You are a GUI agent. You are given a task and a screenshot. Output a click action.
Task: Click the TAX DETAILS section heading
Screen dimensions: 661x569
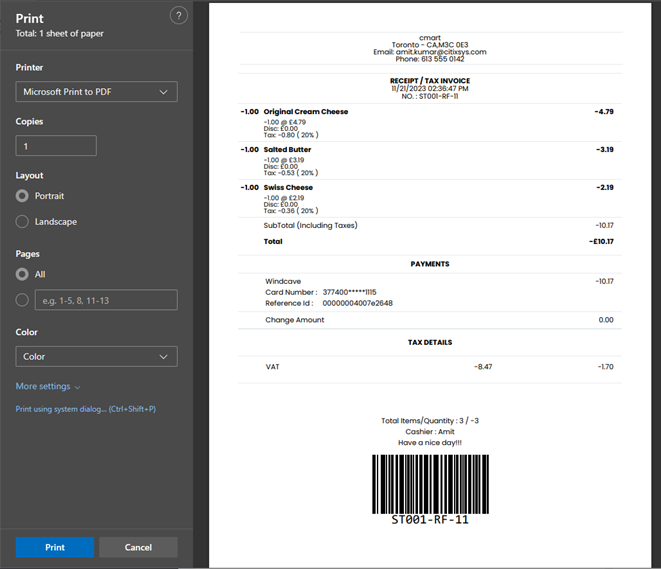(x=429, y=342)
